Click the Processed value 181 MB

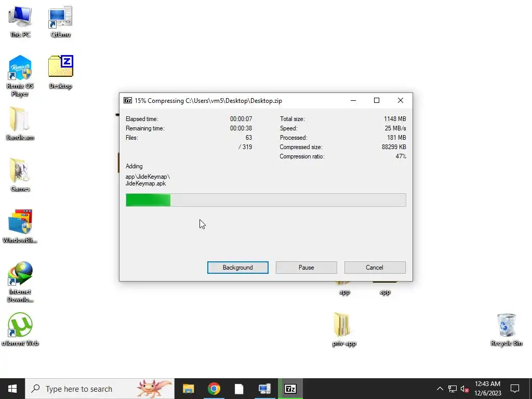point(396,137)
